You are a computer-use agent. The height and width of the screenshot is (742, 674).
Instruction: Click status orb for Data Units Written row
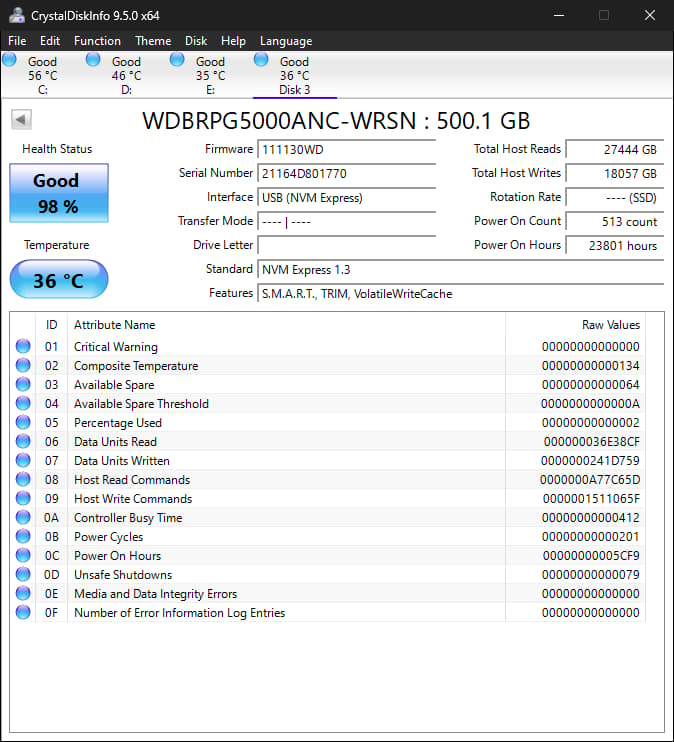[23, 460]
